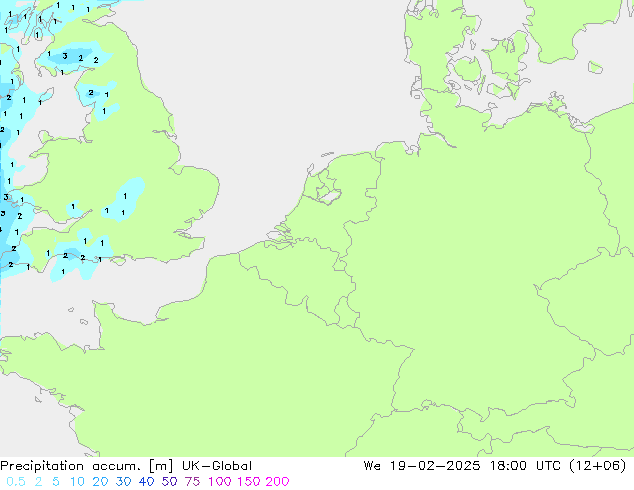Click the '20' legend value
634x490 pixels.
tap(100, 482)
